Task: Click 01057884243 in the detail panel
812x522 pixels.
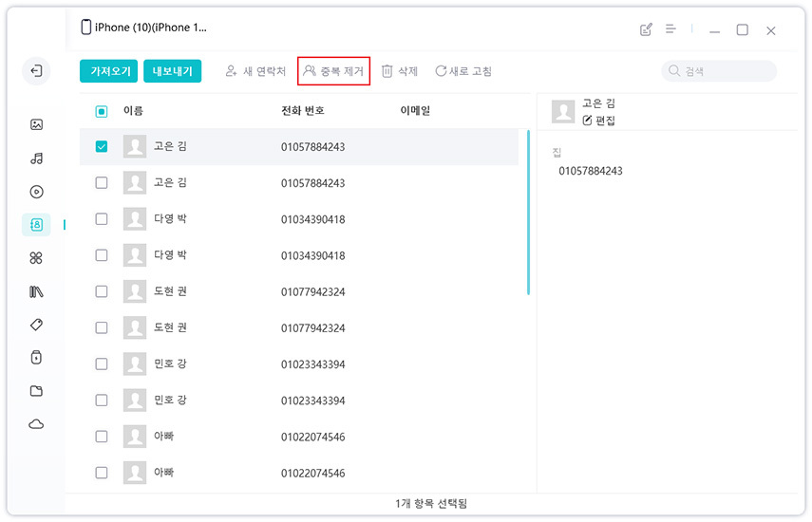Action: coord(591,171)
